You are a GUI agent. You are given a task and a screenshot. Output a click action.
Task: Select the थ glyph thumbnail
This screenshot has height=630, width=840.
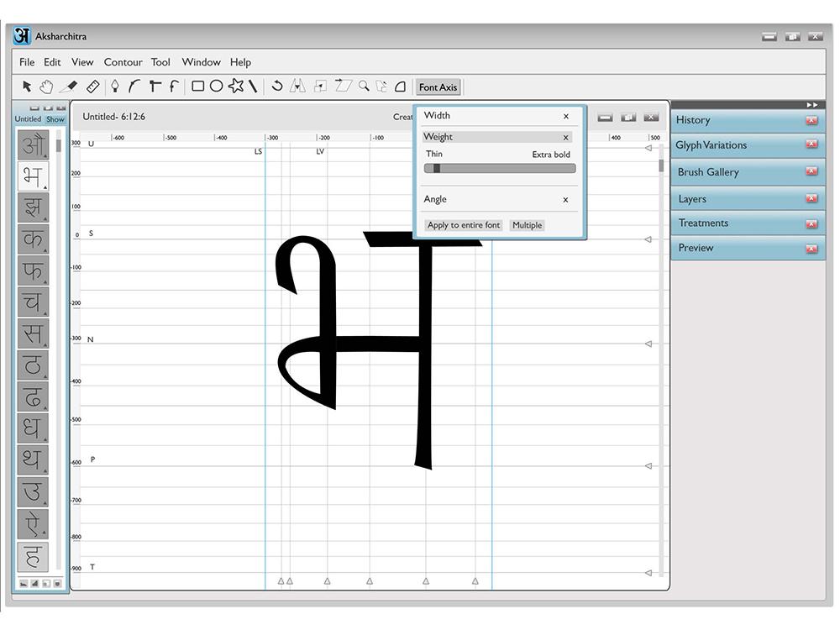[x=33, y=459]
